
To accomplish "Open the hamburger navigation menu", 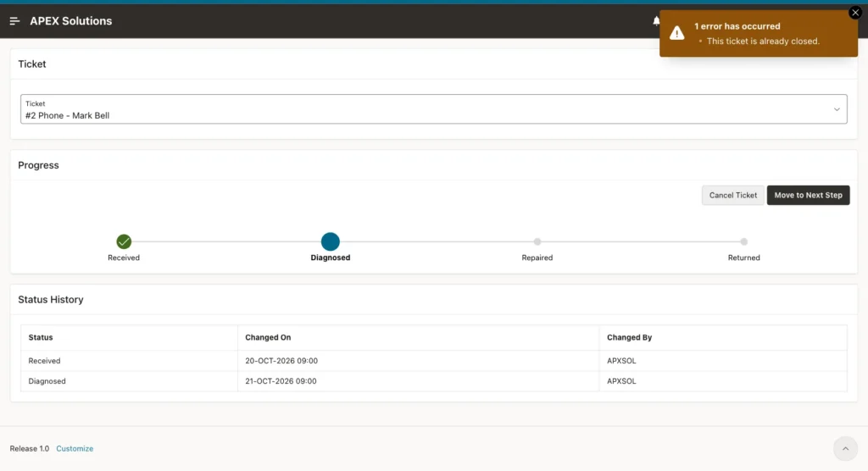I will [14, 21].
